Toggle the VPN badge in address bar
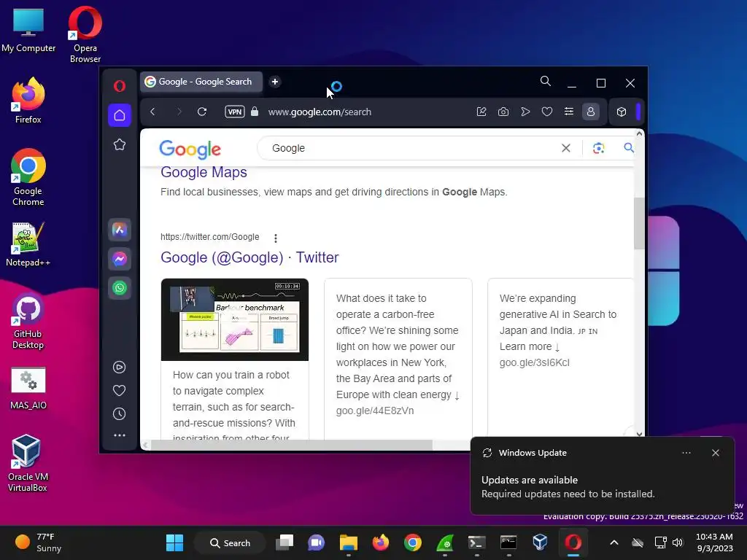747x560 pixels. click(235, 112)
